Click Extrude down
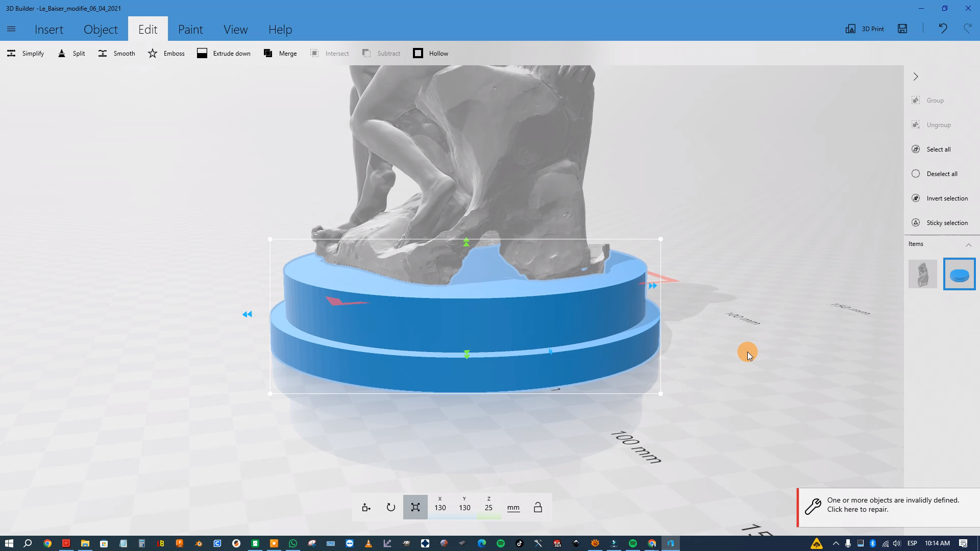This screenshot has width=980, height=551. click(x=224, y=53)
